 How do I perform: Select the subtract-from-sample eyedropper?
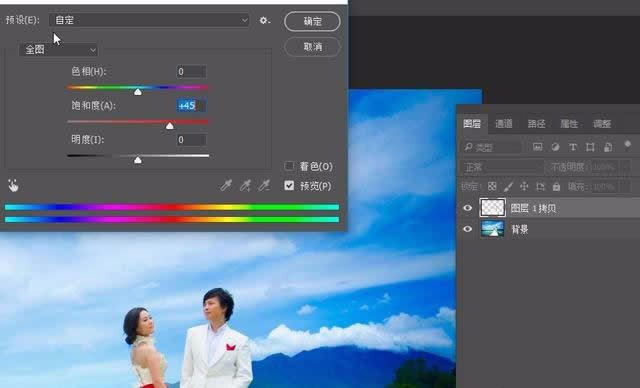click(264, 185)
